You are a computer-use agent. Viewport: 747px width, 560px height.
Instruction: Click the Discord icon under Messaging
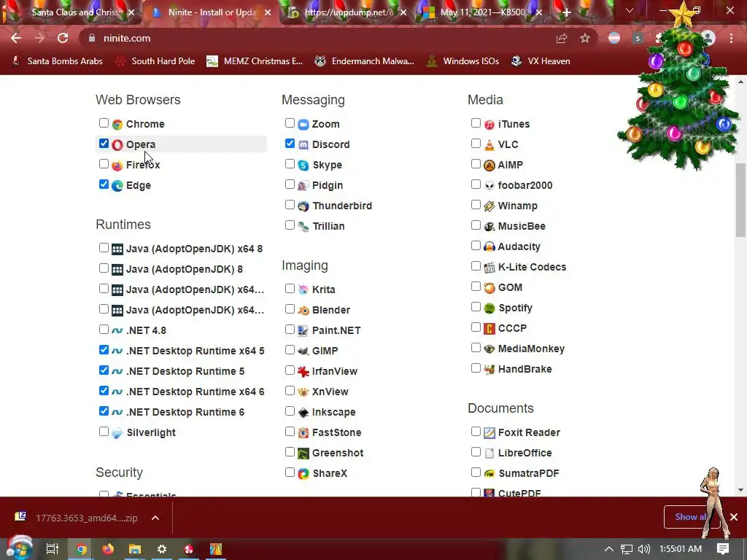coord(303,145)
